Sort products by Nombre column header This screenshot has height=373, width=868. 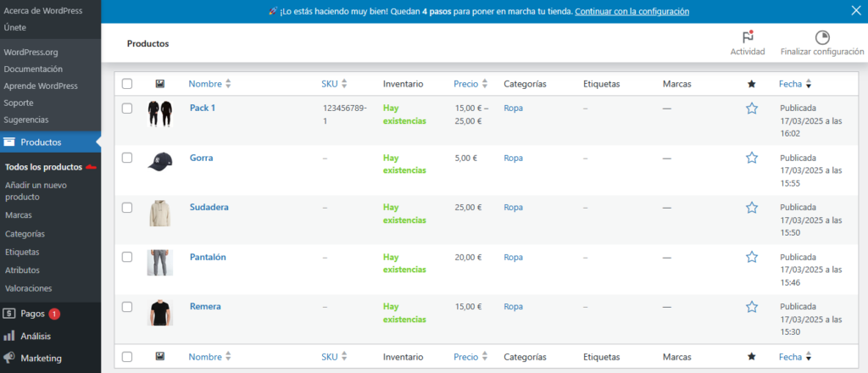[205, 84]
